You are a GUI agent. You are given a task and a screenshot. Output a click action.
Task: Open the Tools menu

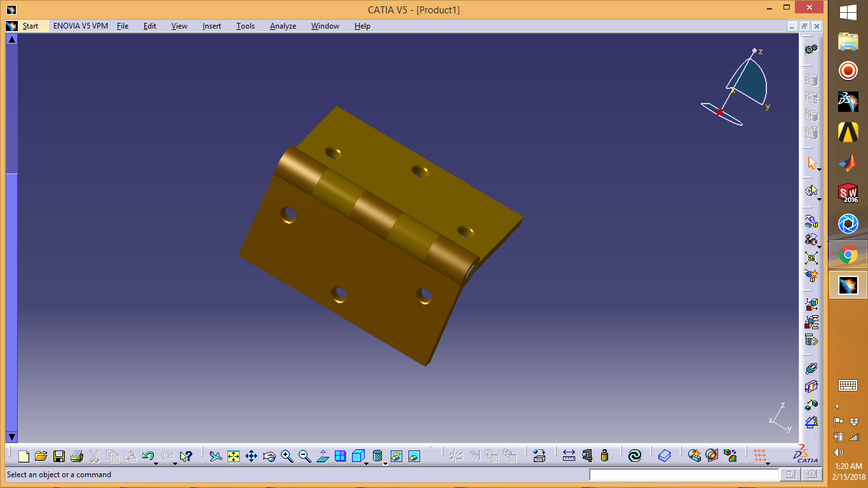[x=246, y=26]
